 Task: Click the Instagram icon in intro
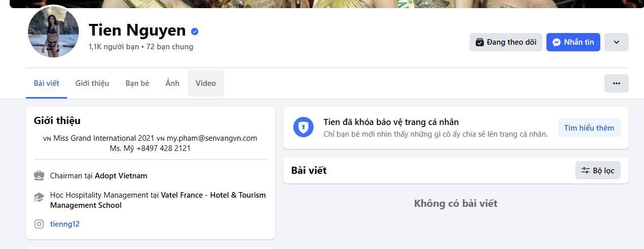click(x=39, y=224)
